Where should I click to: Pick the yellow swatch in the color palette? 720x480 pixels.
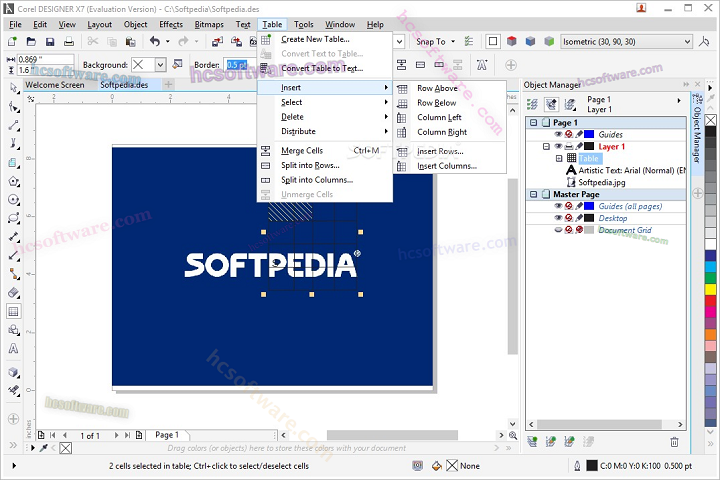(710, 289)
